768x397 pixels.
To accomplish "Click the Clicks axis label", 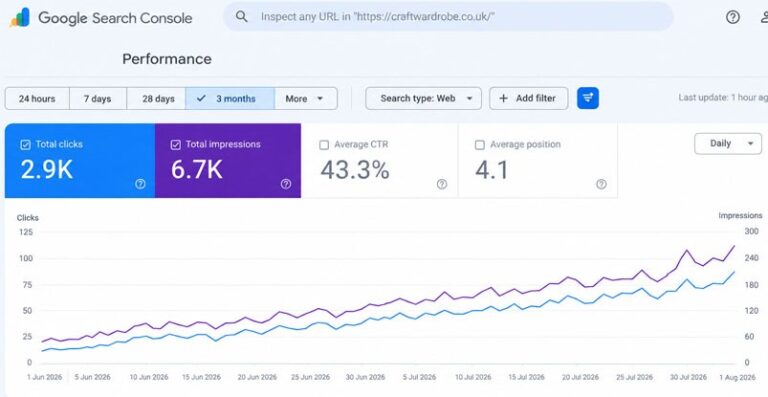I will pyautogui.click(x=27, y=218).
